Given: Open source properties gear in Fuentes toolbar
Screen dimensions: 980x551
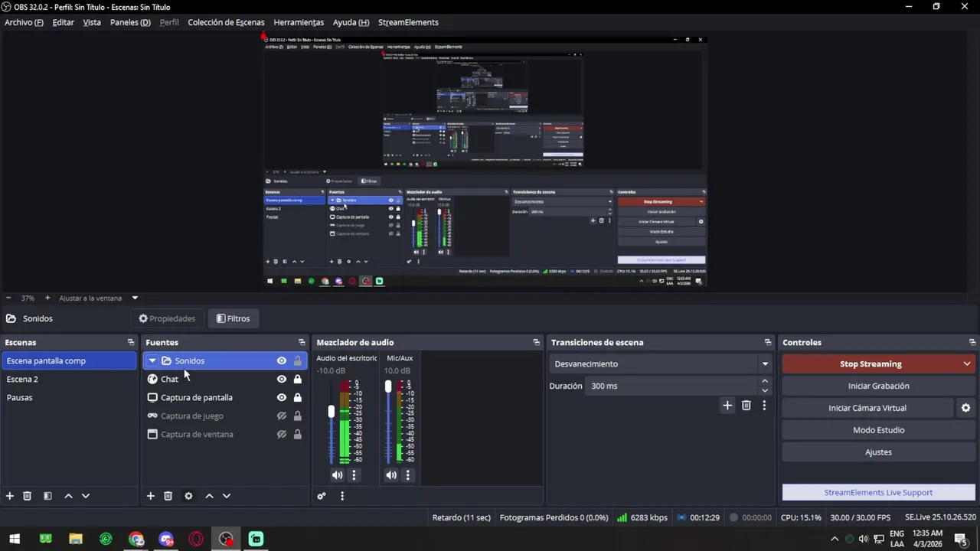Looking at the screenshot, I should point(188,496).
